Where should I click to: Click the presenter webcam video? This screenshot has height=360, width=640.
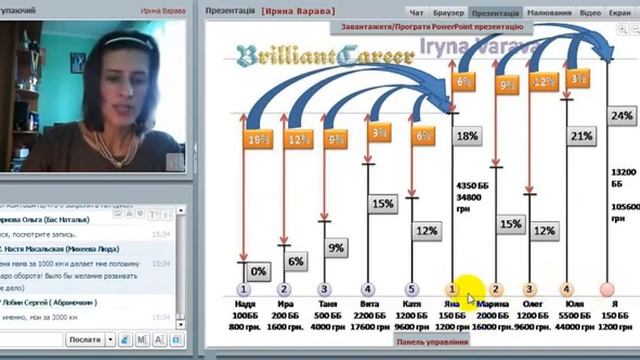point(93,96)
